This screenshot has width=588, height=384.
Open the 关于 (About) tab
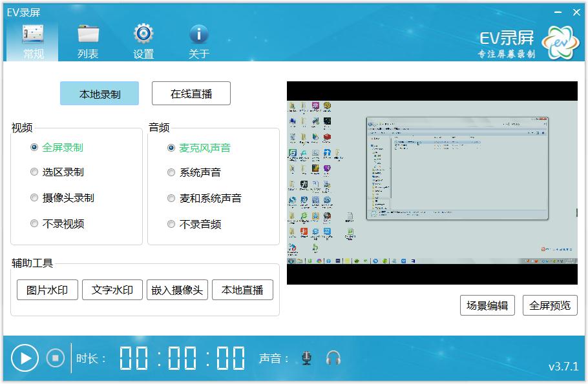199,42
